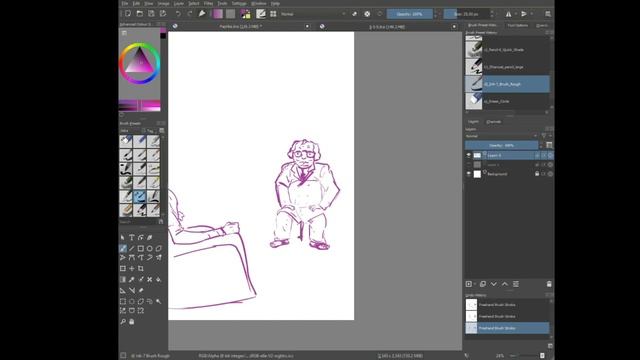Select the Eraser Circle preset in history

tap(507, 101)
